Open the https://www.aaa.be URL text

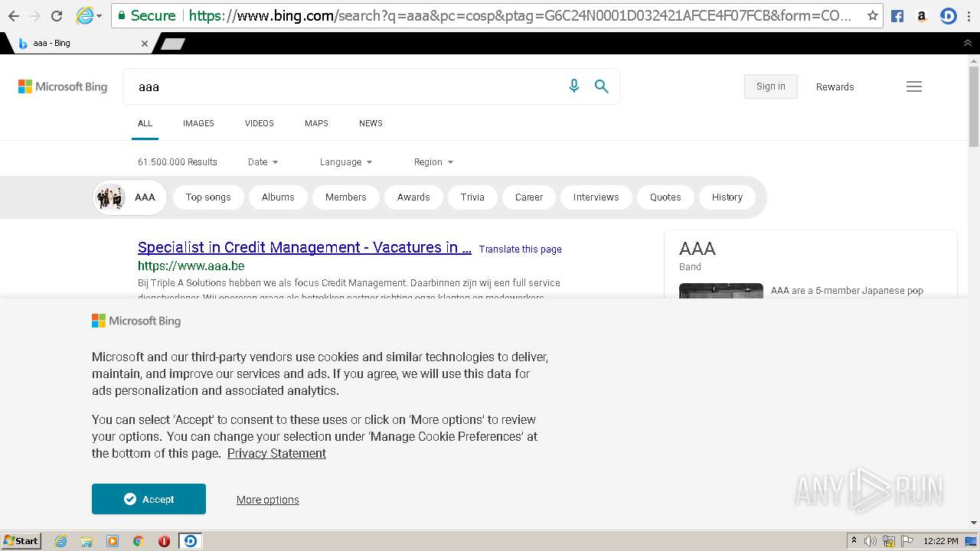tap(191, 266)
